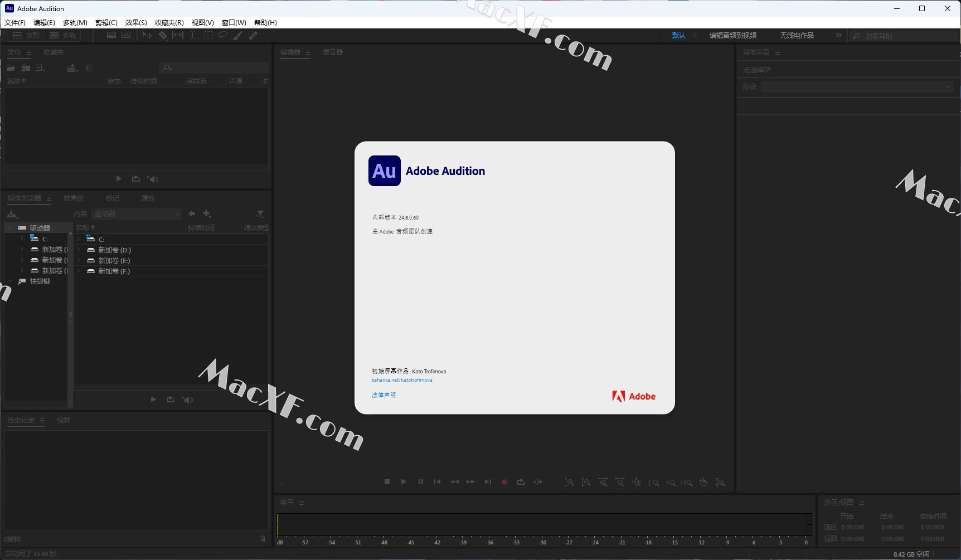Image resolution: width=961 pixels, height=560 pixels.
Task: Expand C: drive in left tree
Action: 22,238
